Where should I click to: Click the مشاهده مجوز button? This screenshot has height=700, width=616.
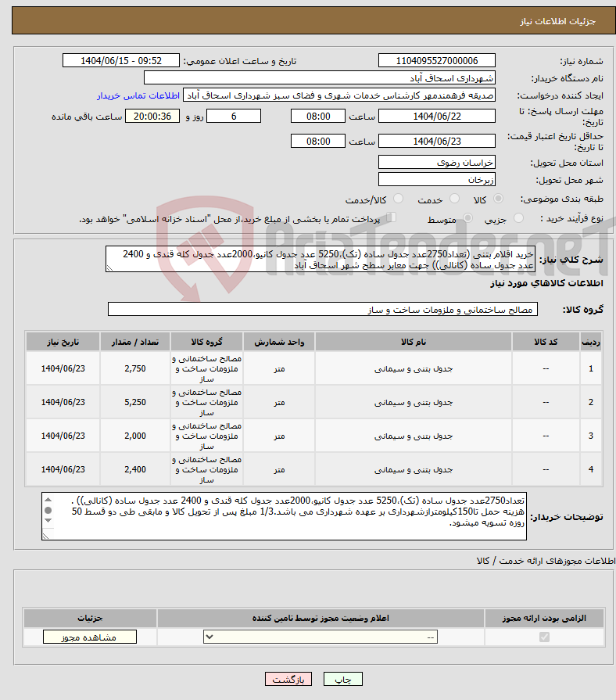coord(90,637)
